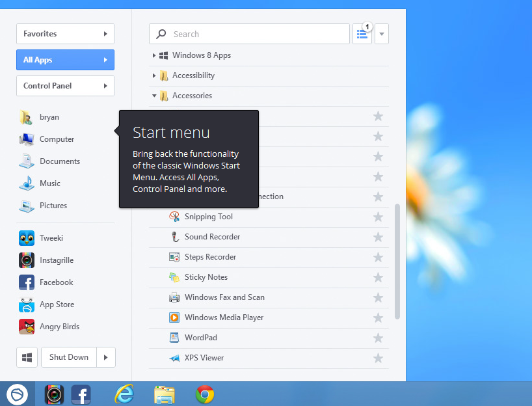
Task: Switch to the All Apps view
Action: tap(65, 59)
